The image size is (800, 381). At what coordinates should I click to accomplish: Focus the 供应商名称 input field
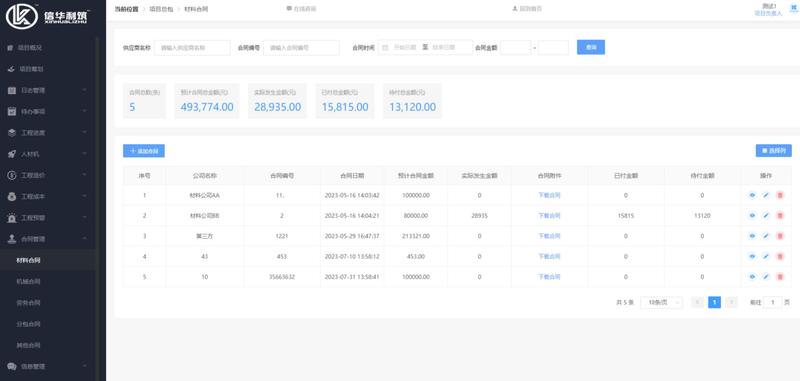click(x=192, y=47)
